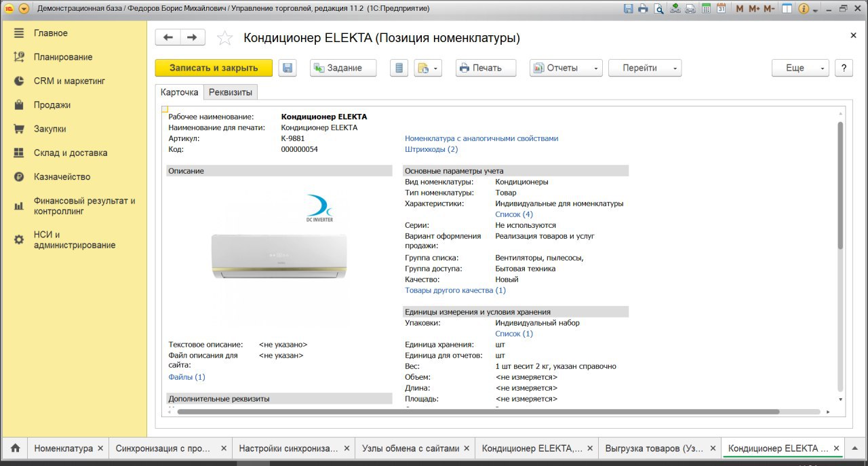Click the Печать button

(x=486, y=68)
